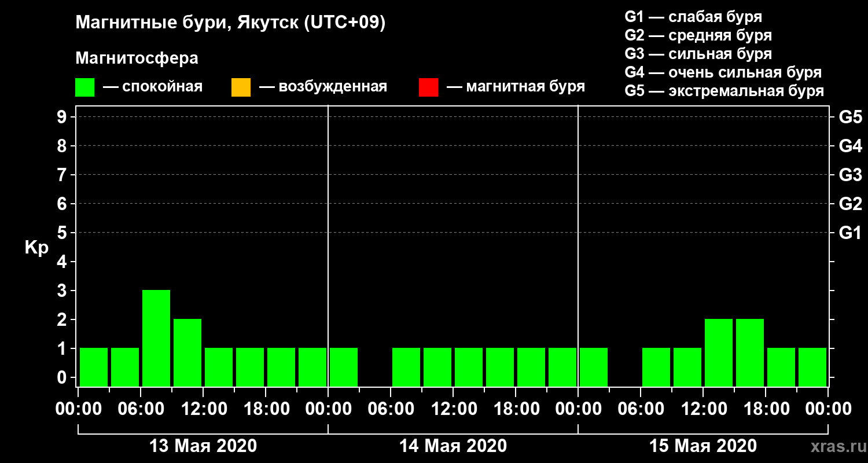The image size is (868, 463).
Task: Click the '— возбужденная' legend label
Action: [x=323, y=87]
